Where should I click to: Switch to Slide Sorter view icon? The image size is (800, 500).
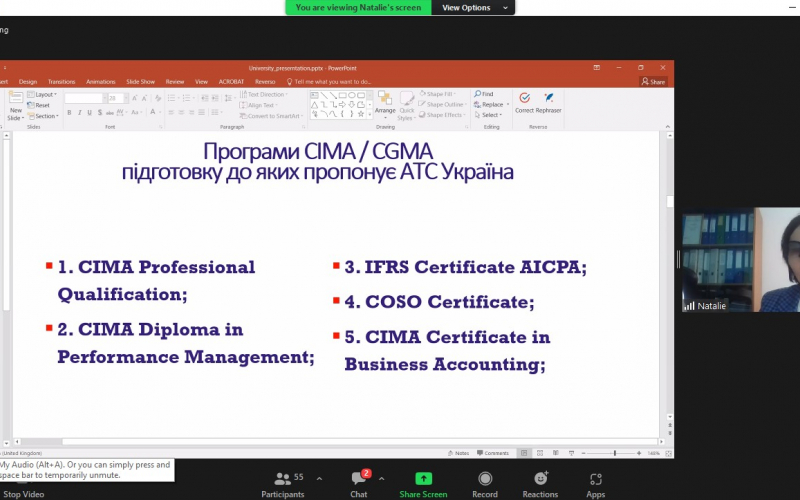[x=540, y=453]
